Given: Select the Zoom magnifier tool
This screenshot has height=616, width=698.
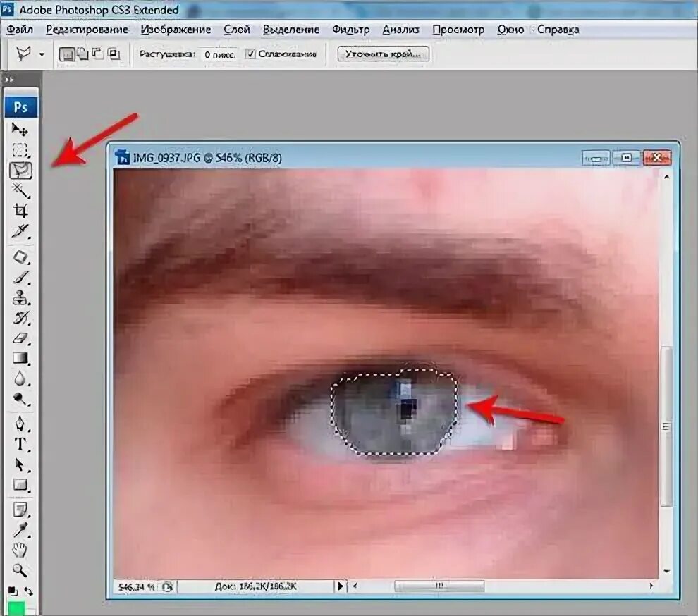Looking at the screenshot, I should 20,570.
